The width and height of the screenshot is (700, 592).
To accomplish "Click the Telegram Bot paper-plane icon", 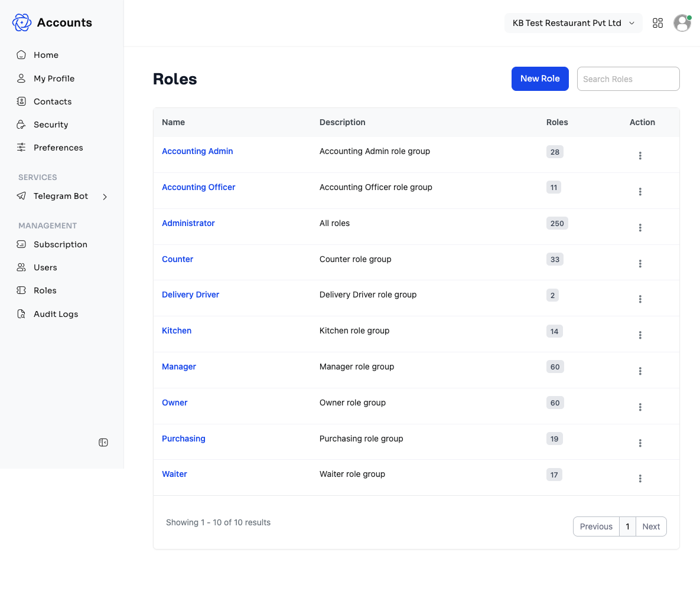I will click(21, 196).
